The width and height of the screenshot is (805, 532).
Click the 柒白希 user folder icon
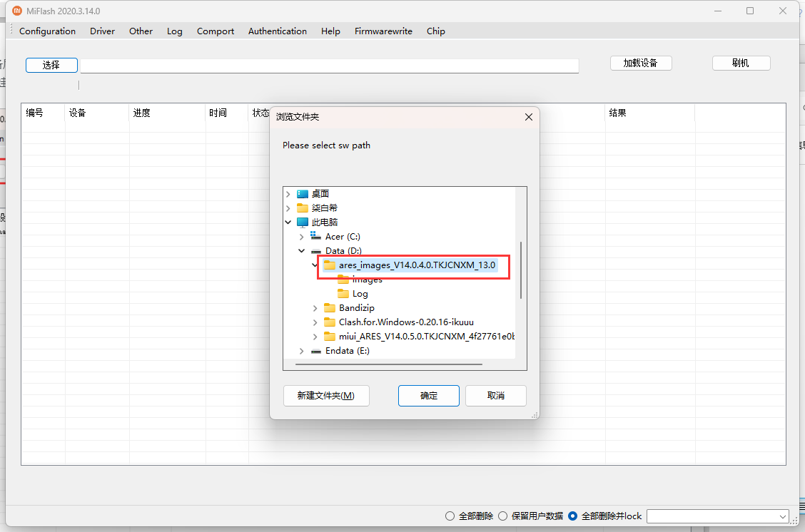point(303,208)
